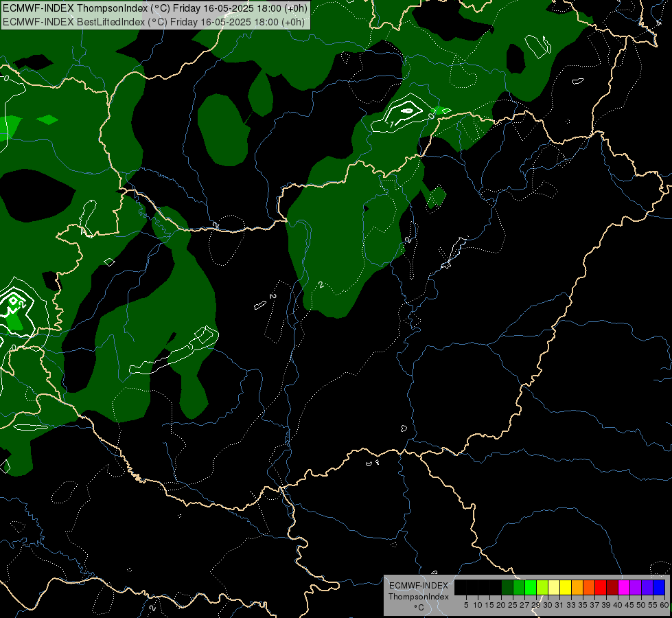Click the legend tick label '27'
Screen dimensions: 672x618
tap(524, 605)
